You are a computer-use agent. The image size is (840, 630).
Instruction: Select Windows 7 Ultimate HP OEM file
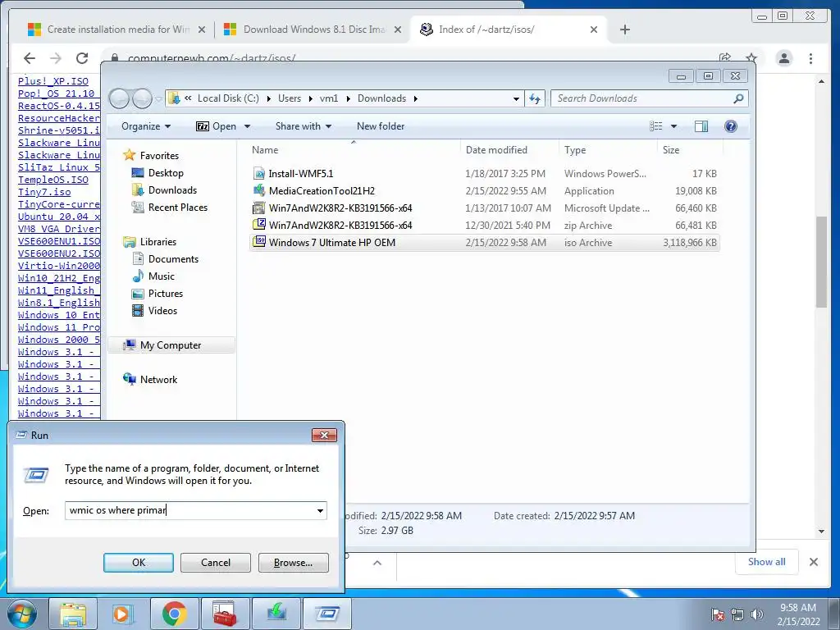tap(486, 243)
